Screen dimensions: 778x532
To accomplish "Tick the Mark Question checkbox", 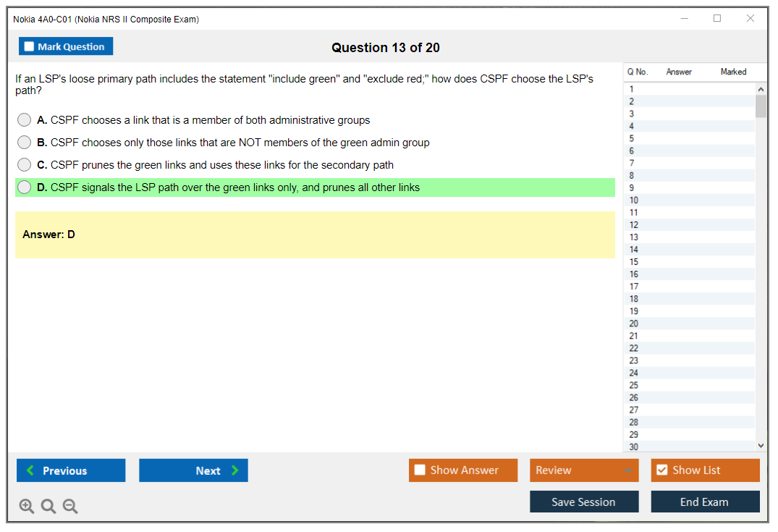I will click(30, 47).
